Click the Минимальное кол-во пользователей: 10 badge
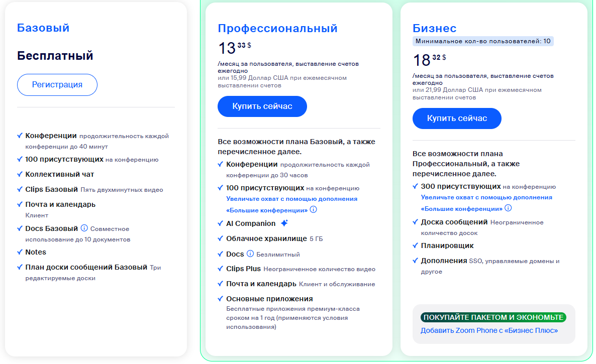This screenshot has height=364, width=596. pos(483,41)
